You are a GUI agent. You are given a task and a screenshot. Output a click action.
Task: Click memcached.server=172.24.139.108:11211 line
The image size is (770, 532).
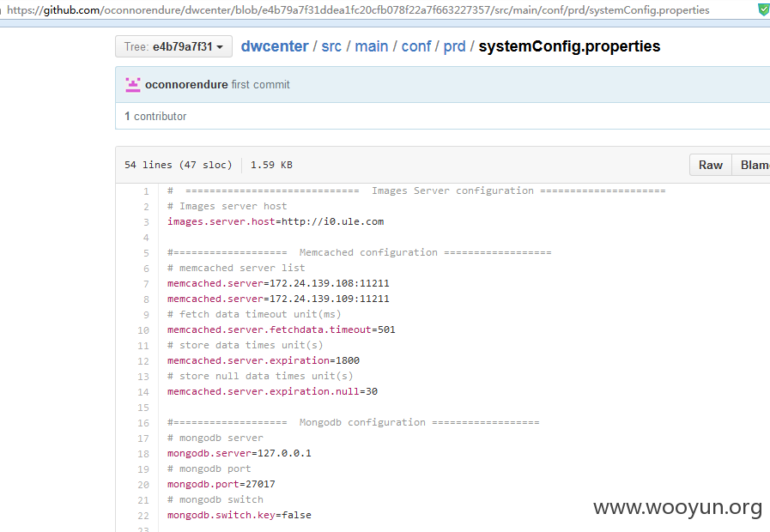point(278,283)
